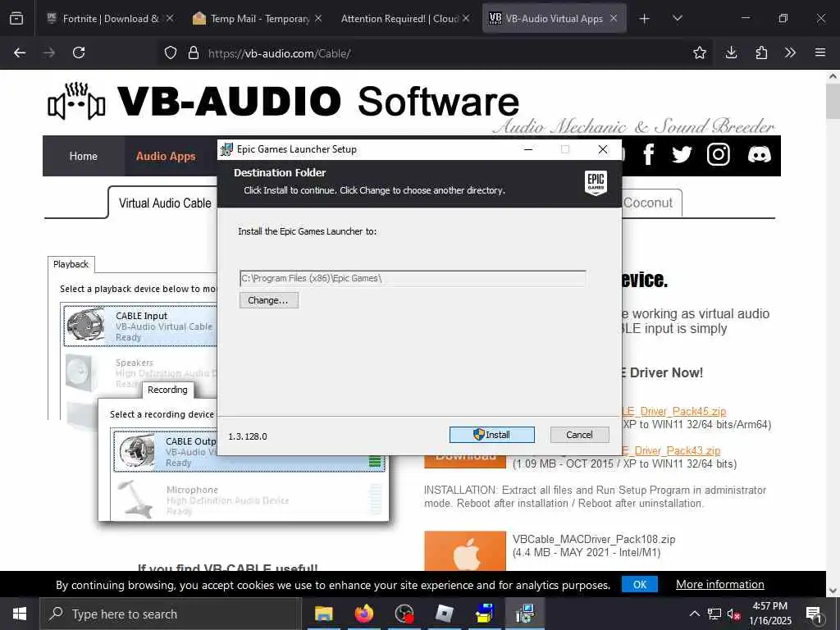The height and width of the screenshot is (630, 840).
Task: Bookmark this page with the star icon
Action: pyautogui.click(x=699, y=52)
